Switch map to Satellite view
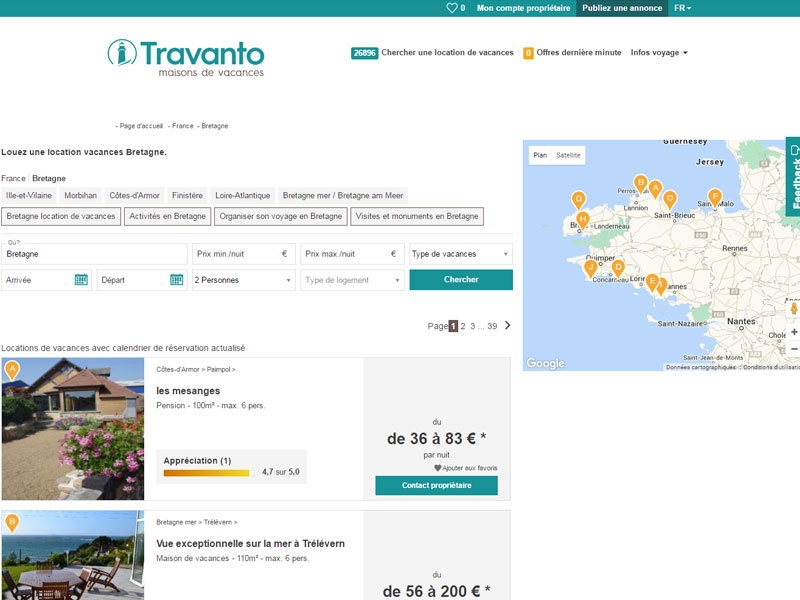Image resolution: width=800 pixels, height=600 pixels. click(568, 155)
